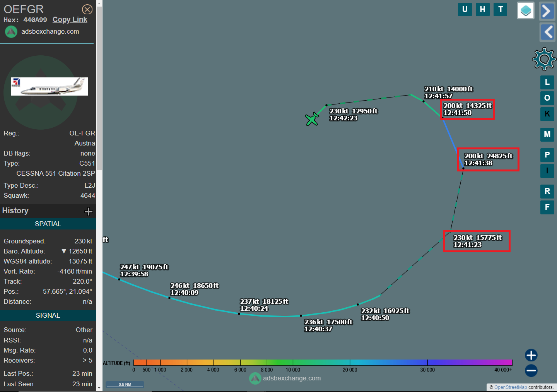
Task: Toggle the T map button
Action: [501, 9]
